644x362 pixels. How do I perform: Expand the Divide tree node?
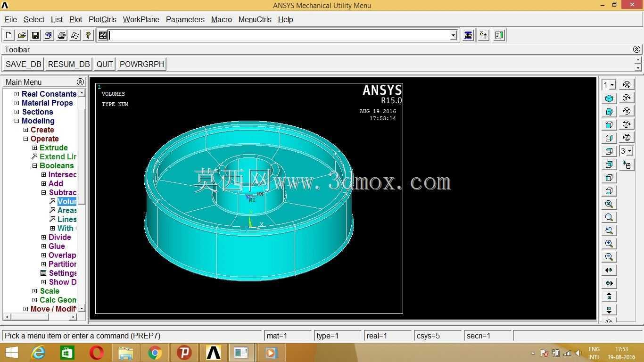(x=43, y=237)
